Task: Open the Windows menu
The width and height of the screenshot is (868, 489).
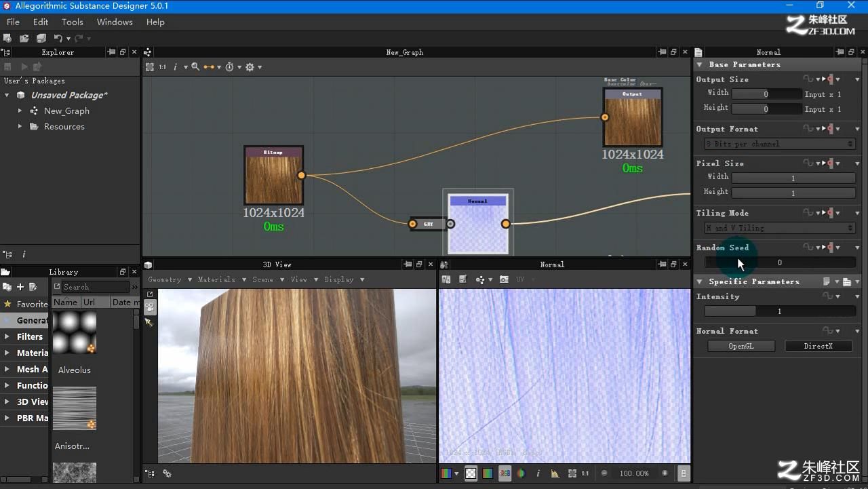Action: 115,22
